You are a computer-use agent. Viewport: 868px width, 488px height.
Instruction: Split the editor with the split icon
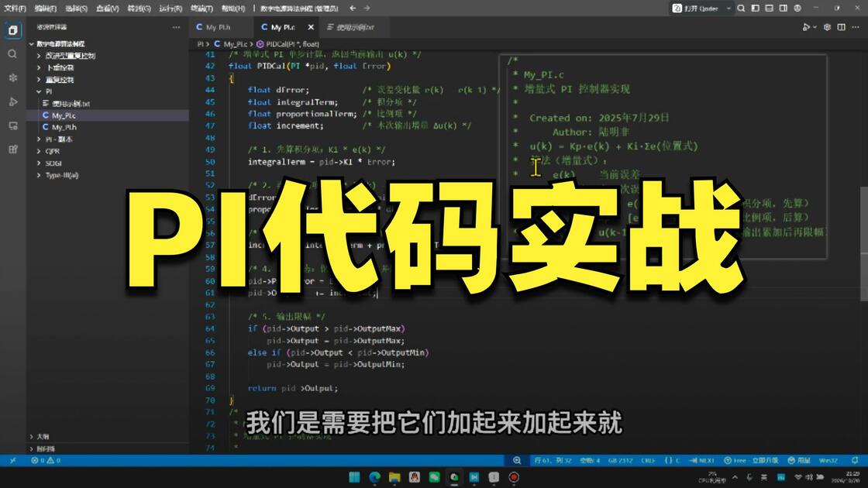coord(842,27)
